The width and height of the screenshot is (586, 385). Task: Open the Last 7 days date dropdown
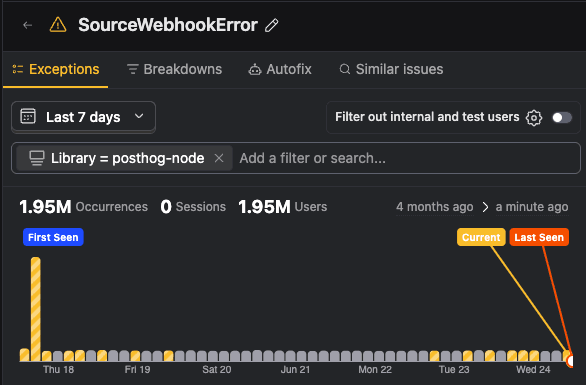tap(83, 117)
